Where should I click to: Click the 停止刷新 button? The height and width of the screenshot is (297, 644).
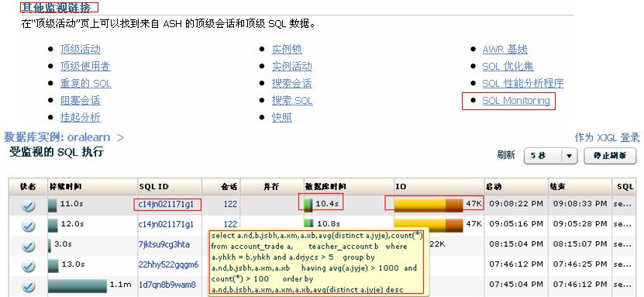pos(610,156)
